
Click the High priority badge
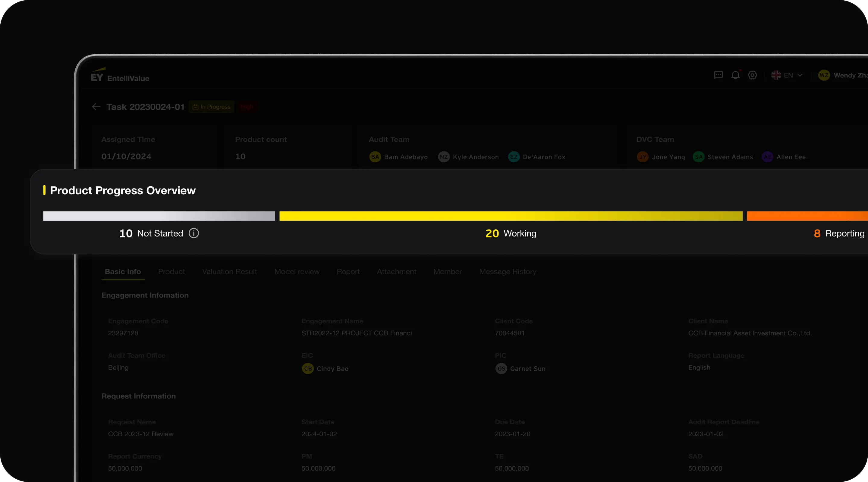247,107
